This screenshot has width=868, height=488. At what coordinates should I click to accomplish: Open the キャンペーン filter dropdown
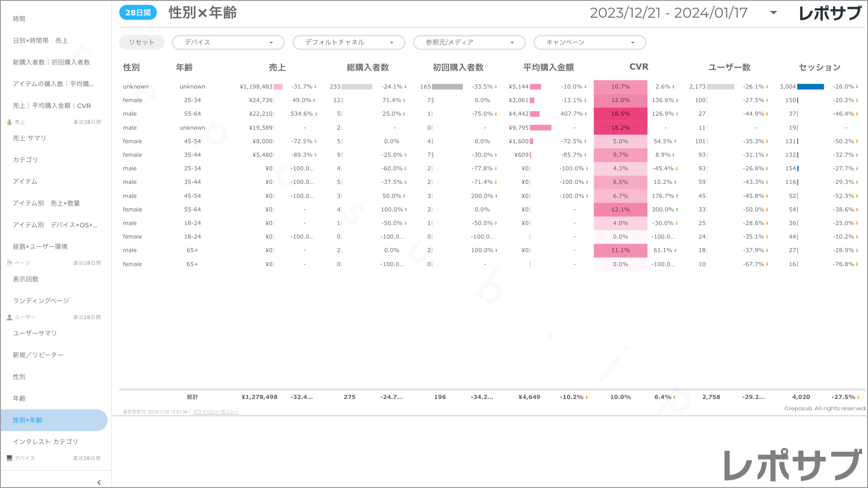click(x=590, y=42)
